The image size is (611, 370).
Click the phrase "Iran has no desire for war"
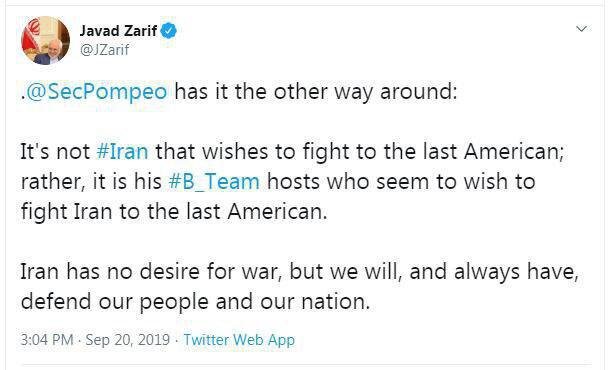151,271
